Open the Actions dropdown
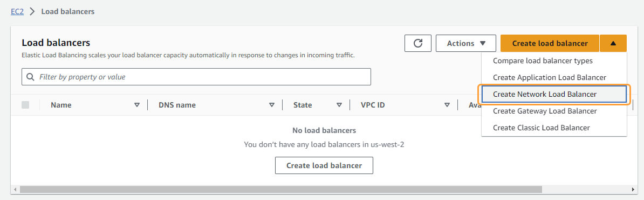 point(466,43)
